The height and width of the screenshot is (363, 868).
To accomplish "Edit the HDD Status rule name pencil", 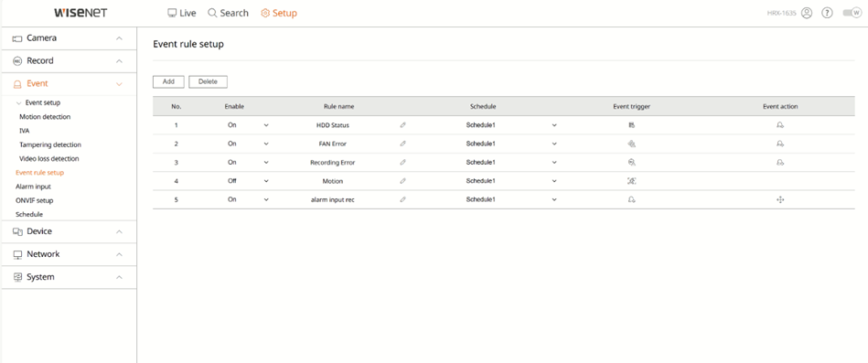I will tap(402, 125).
